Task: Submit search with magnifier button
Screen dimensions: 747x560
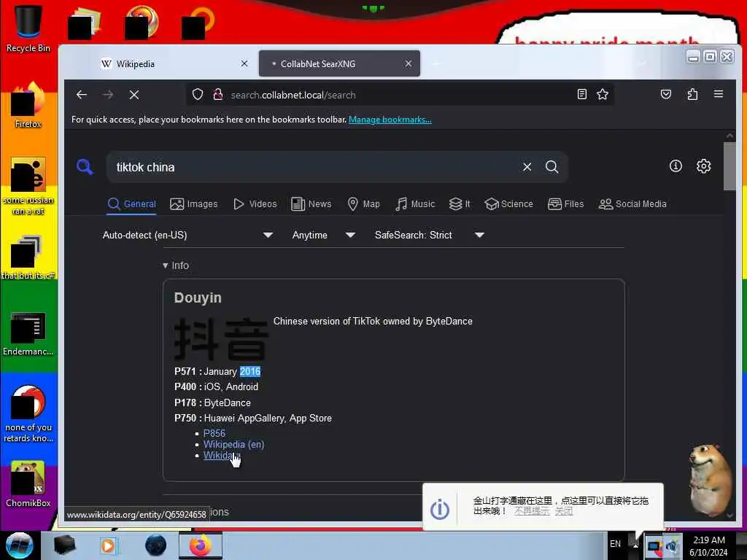Action: (x=551, y=167)
